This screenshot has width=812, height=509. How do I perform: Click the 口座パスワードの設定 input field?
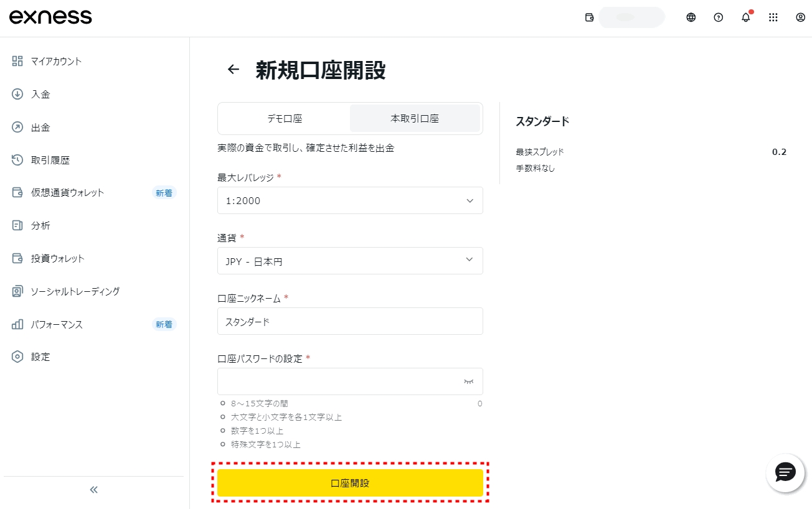[339, 381]
